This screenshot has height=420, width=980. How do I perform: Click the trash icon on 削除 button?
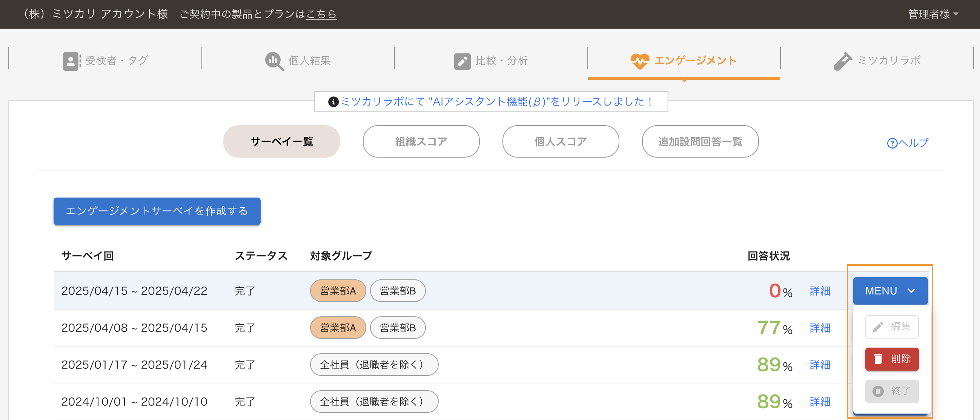[x=878, y=359]
